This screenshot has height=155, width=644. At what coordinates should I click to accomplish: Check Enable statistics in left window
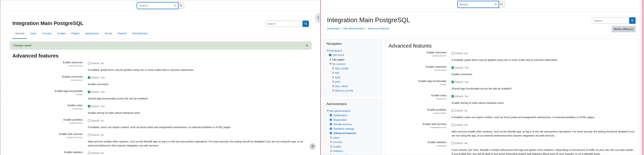(x=89, y=153)
